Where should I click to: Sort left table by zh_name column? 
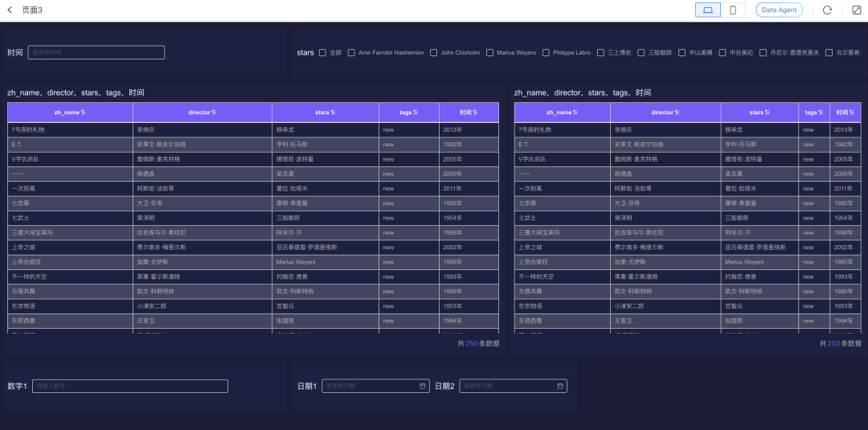point(84,113)
